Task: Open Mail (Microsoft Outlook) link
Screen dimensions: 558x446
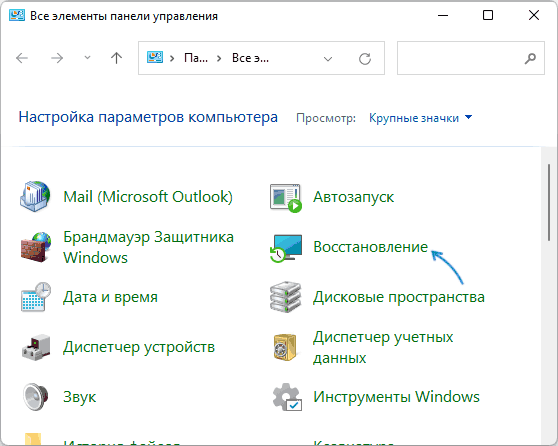Action: 148,196
